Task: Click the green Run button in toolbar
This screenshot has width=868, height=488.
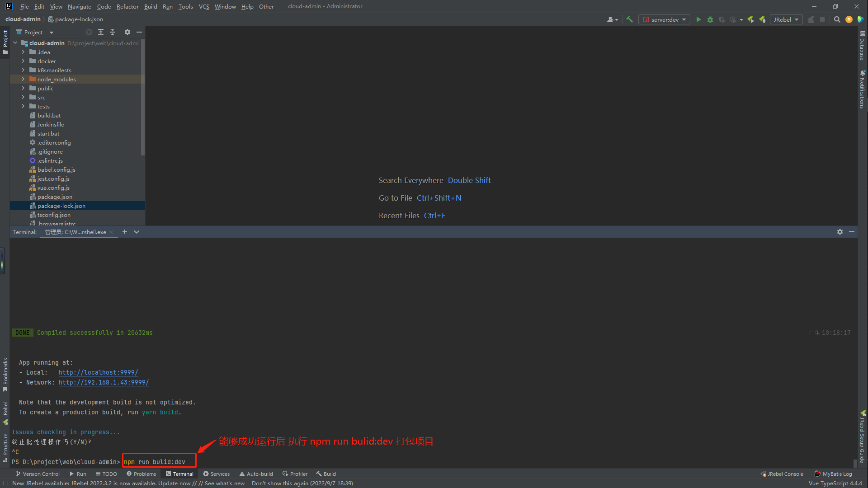Action: [698, 19]
